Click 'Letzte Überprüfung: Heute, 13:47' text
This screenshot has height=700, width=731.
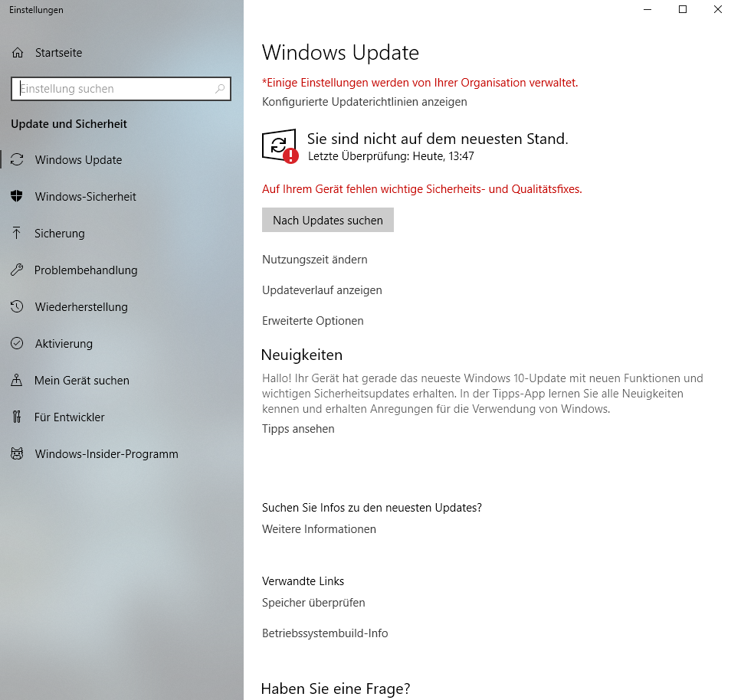click(391, 156)
